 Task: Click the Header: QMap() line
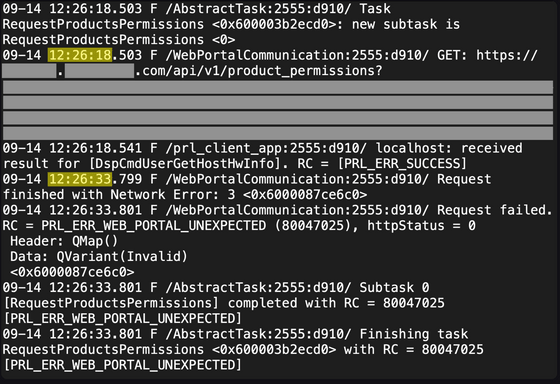point(64,241)
